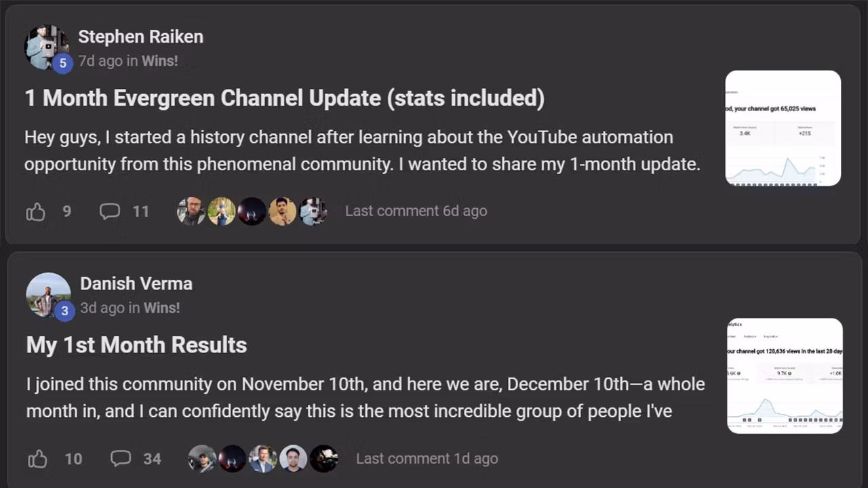Click Stephen Raiken's level 5 badge
This screenshot has height=488, width=868.
(62, 64)
